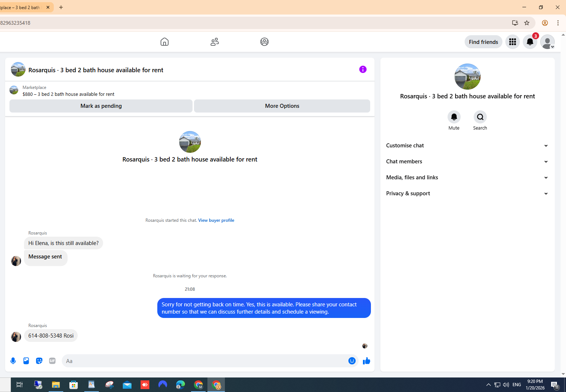Open the account profile avatar menu

(547, 42)
